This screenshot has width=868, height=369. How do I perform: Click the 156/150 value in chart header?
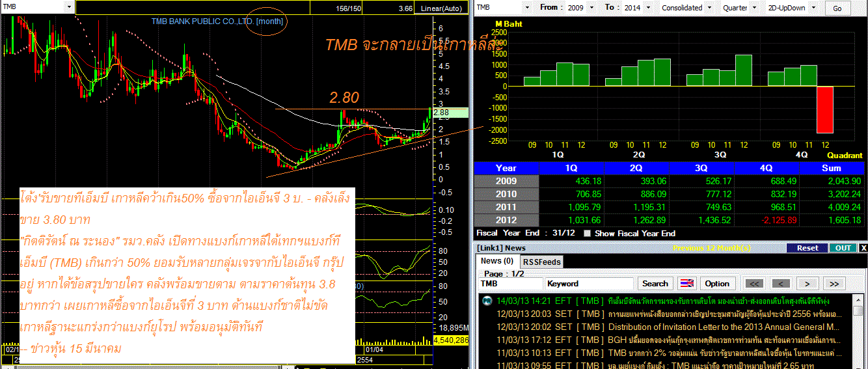349,8
